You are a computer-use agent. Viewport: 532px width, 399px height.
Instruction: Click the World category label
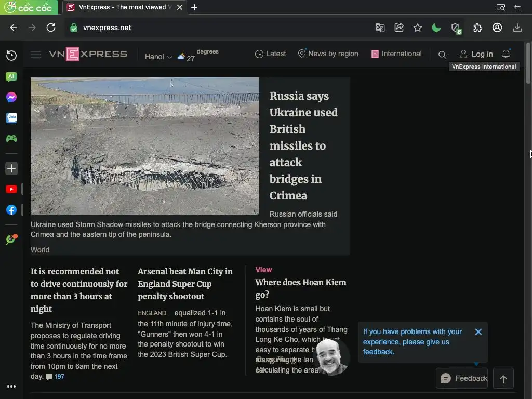tap(40, 250)
